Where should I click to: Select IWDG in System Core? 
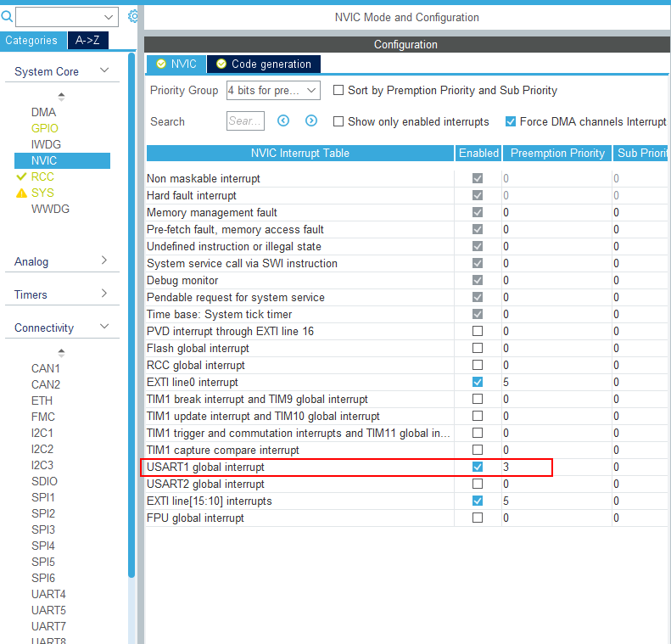coord(46,144)
